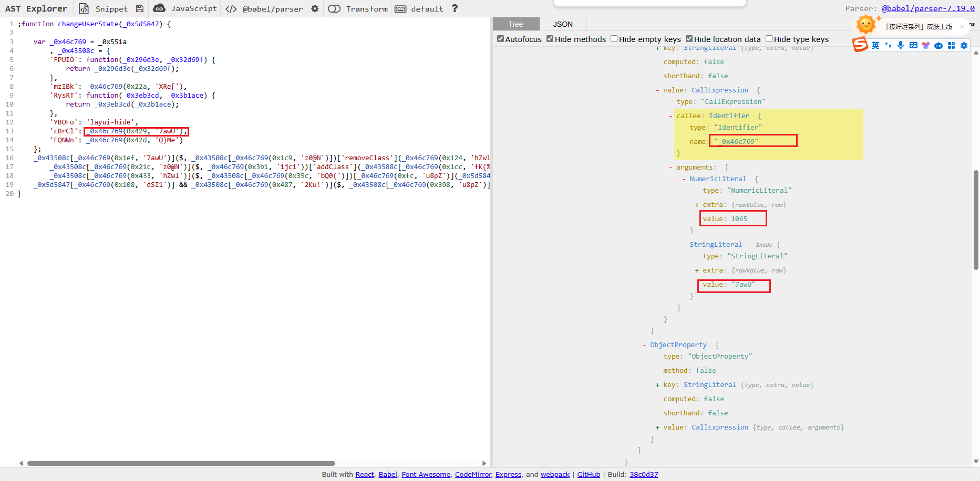980x481 pixels.
Task: Click the help question mark icon
Action: click(x=455, y=8)
